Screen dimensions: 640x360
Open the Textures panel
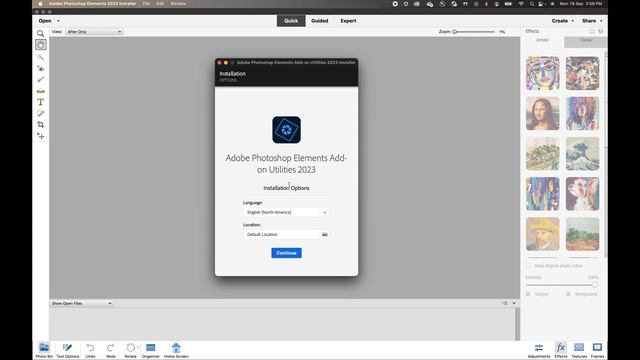pos(579,350)
